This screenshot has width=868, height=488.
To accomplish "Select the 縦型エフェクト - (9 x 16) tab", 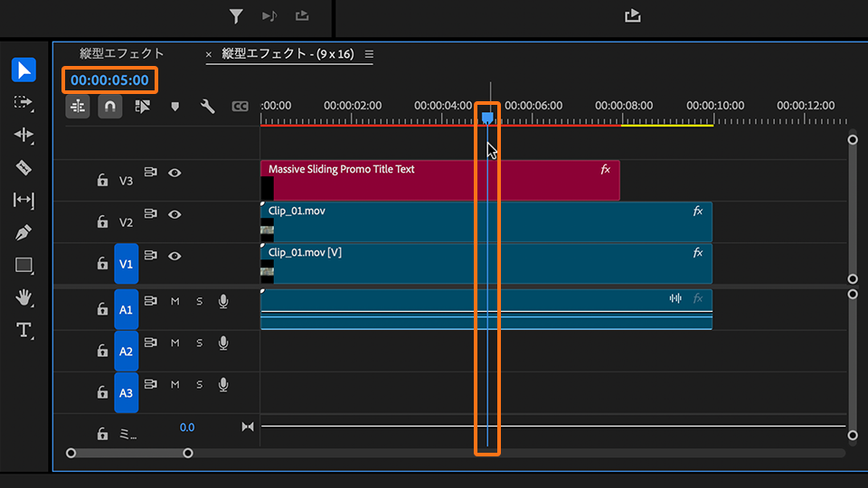I will (x=289, y=54).
